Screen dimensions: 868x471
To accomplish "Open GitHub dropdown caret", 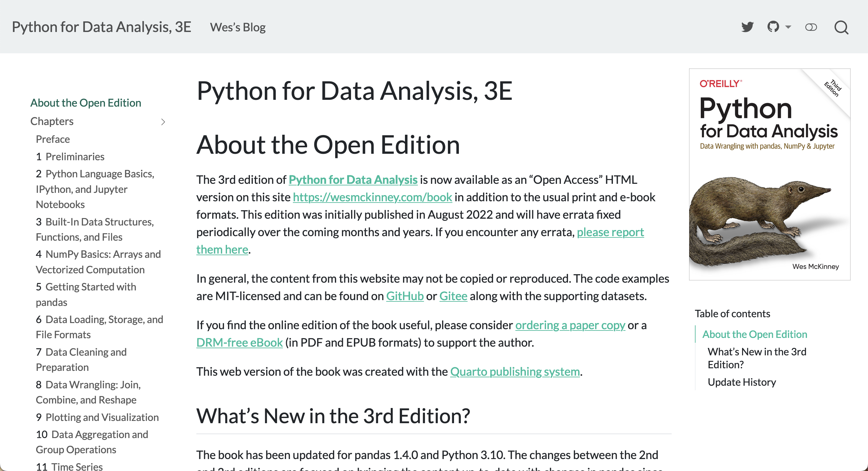I will point(788,27).
